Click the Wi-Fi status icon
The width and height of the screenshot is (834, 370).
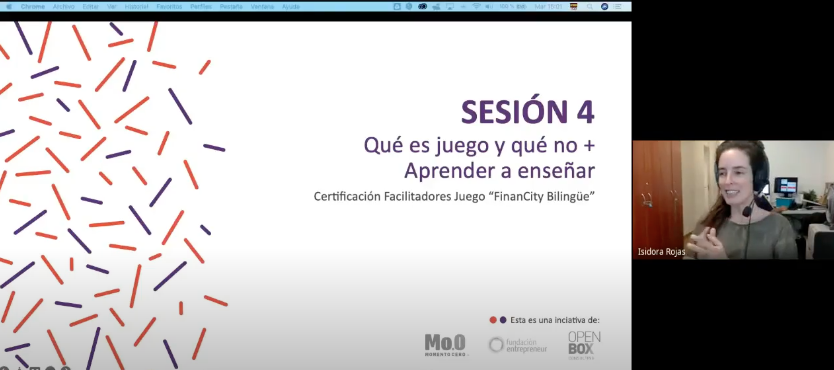click(x=476, y=6)
